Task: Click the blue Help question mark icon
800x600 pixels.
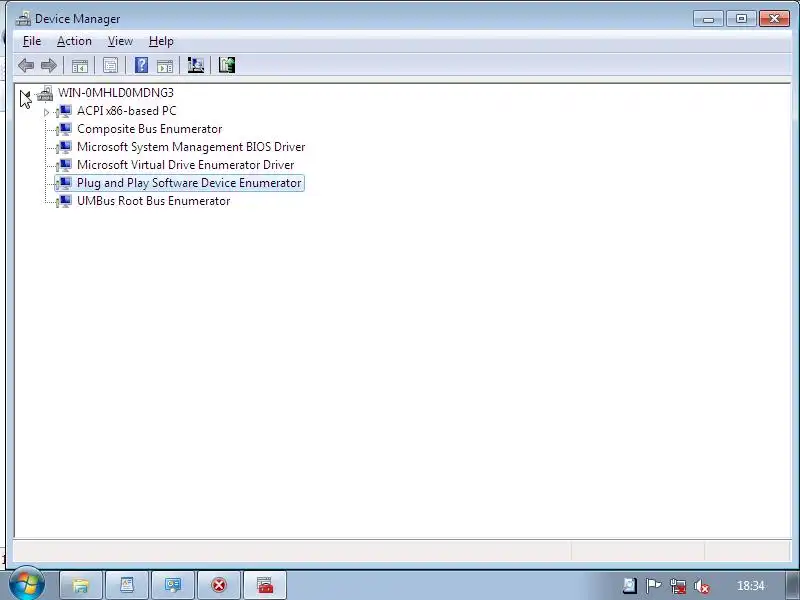Action: tap(141, 65)
